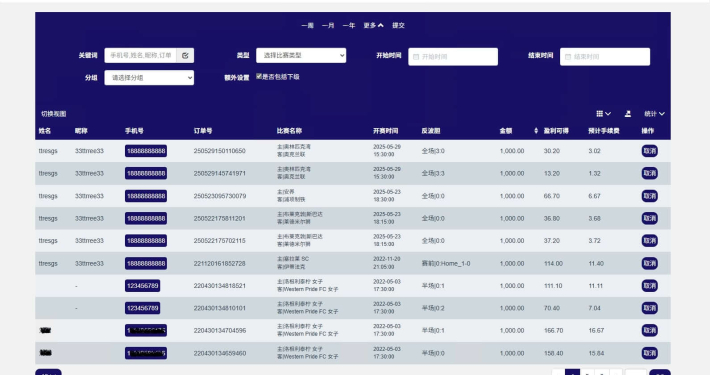Click the 赛前|0:Home_1-0 cell

(x=446, y=263)
